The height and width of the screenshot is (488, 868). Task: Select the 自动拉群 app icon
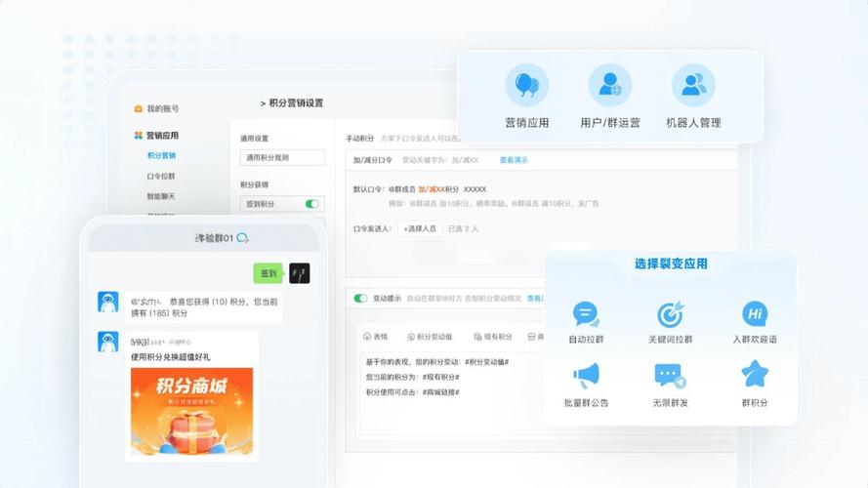[586, 314]
